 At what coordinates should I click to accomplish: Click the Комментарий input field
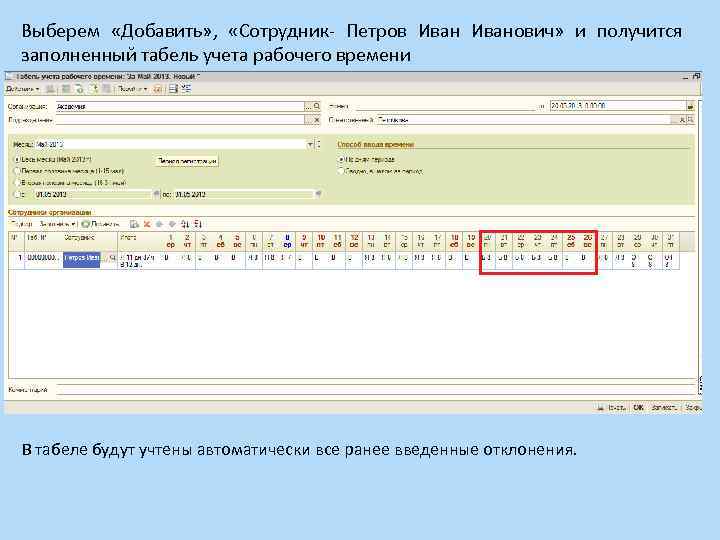pos(377,390)
